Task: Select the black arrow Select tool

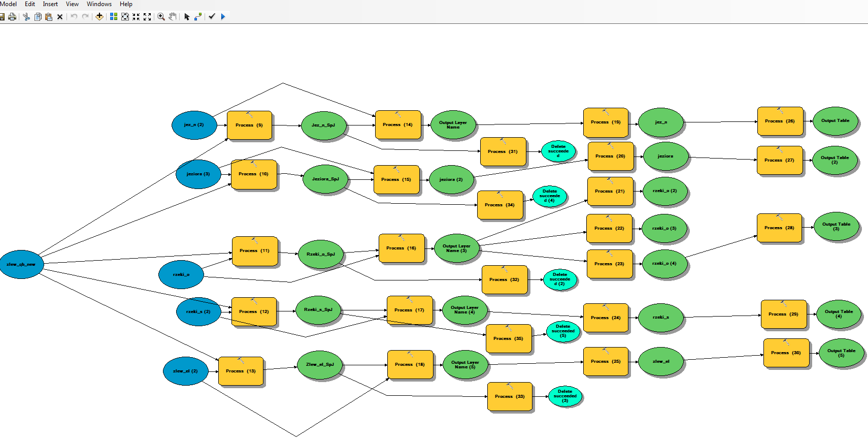Action: tap(187, 17)
